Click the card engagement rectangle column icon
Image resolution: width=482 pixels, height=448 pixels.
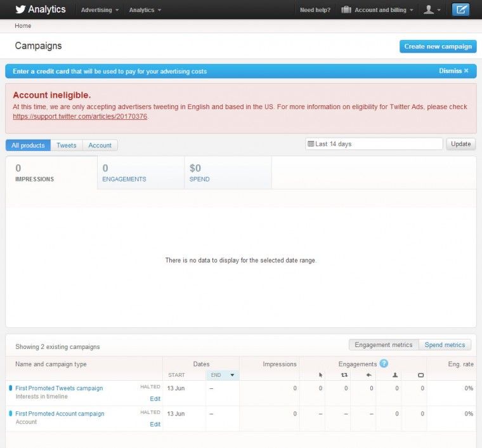point(421,375)
